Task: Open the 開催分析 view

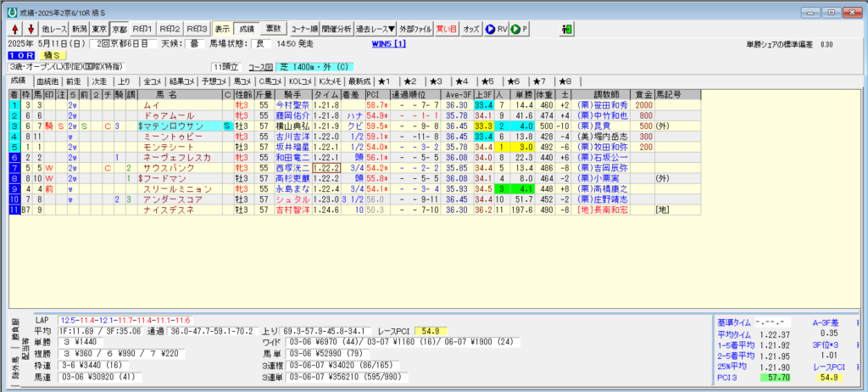Action: coord(336,29)
